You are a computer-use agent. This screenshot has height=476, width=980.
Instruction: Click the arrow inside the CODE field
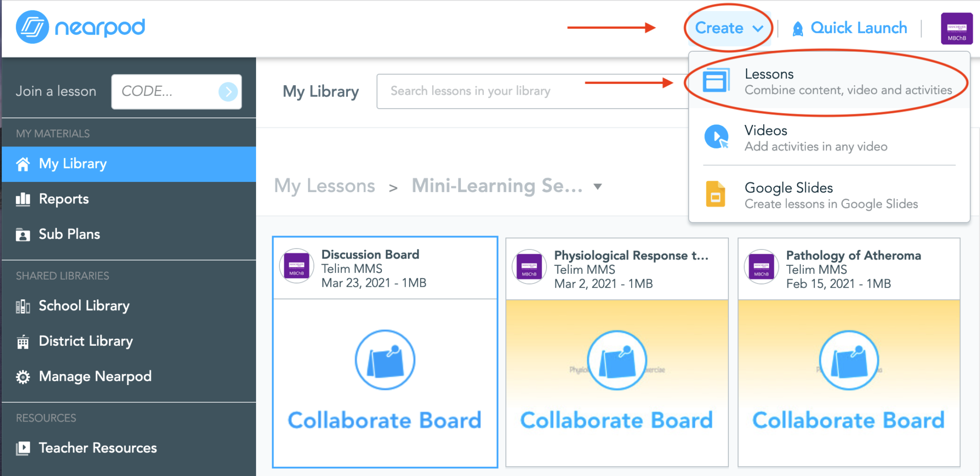pyautogui.click(x=228, y=91)
